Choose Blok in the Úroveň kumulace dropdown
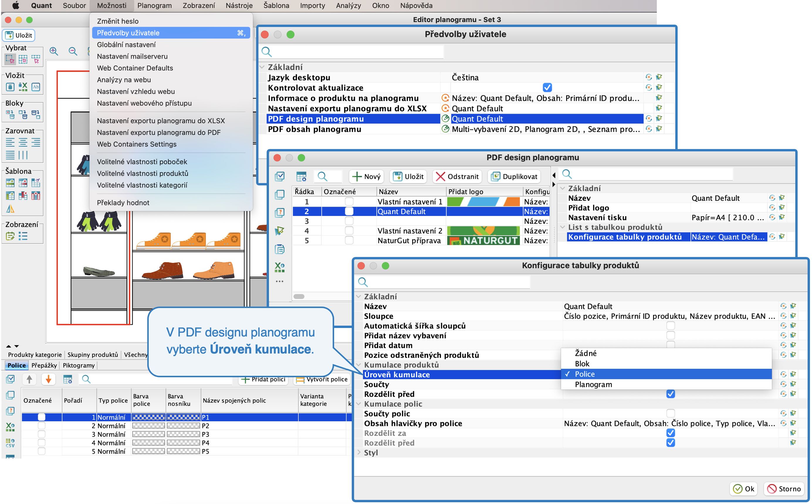The height and width of the screenshot is (504, 812). pyautogui.click(x=667, y=364)
